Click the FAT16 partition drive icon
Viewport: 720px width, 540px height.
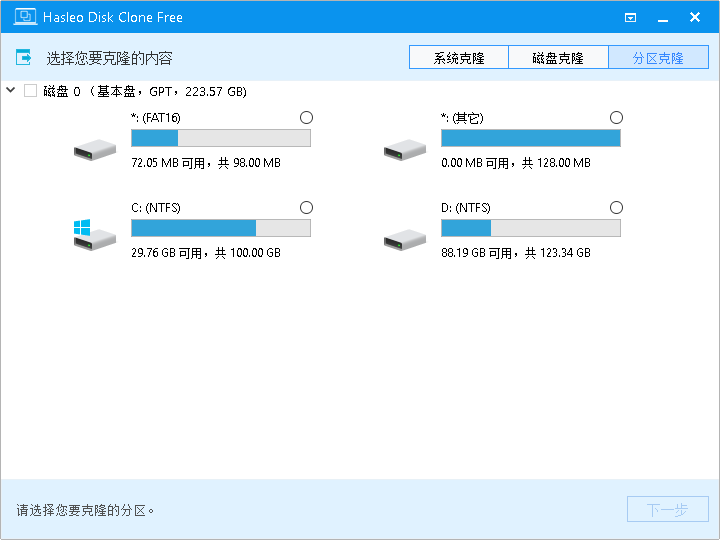coord(95,150)
